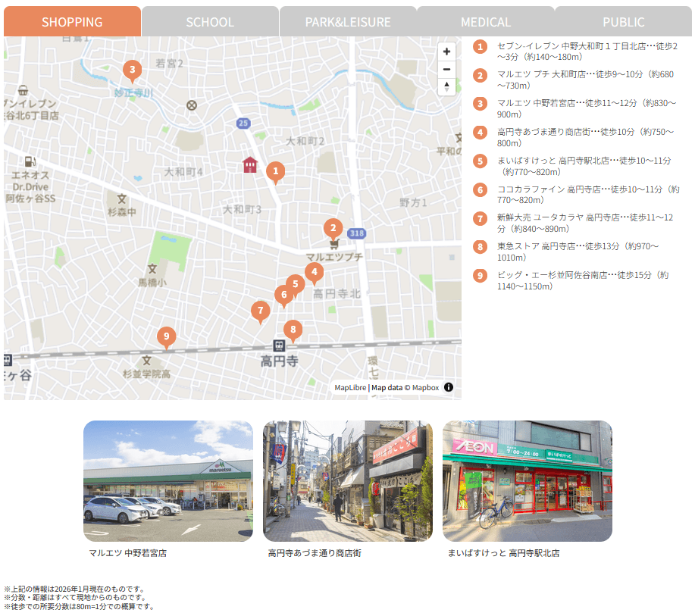Click the 高円寺 station icon on map
The height and width of the screenshot is (616, 695).
point(279,346)
